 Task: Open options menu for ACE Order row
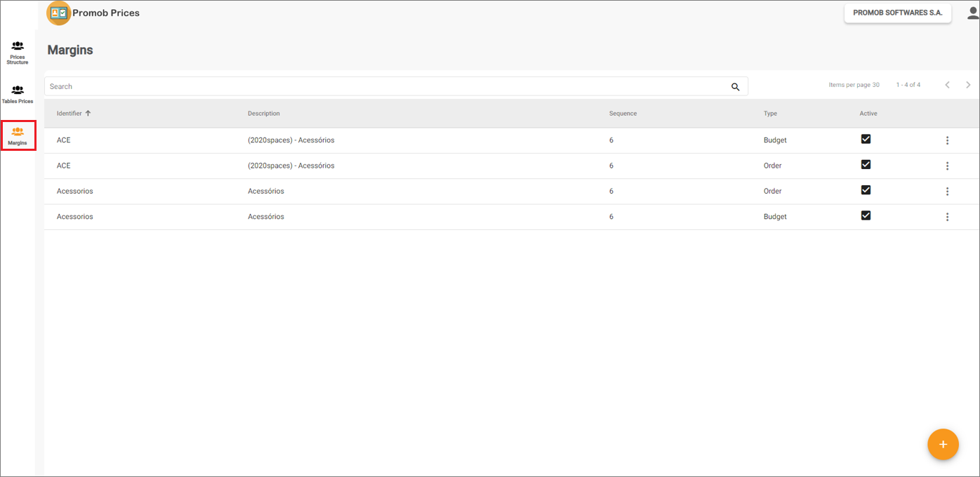pos(947,166)
